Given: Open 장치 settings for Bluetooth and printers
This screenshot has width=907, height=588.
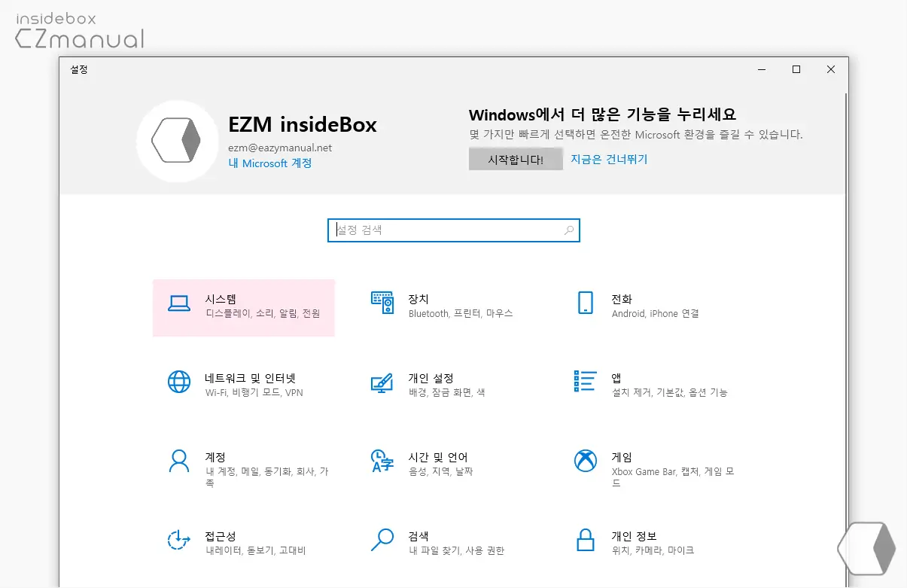Looking at the screenshot, I should (x=437, y=305).
